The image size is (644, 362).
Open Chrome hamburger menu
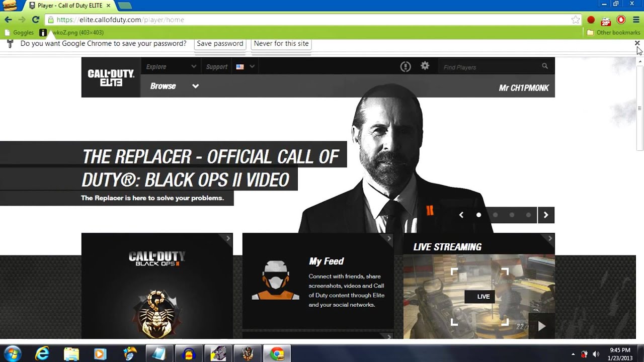click(636, 20)
